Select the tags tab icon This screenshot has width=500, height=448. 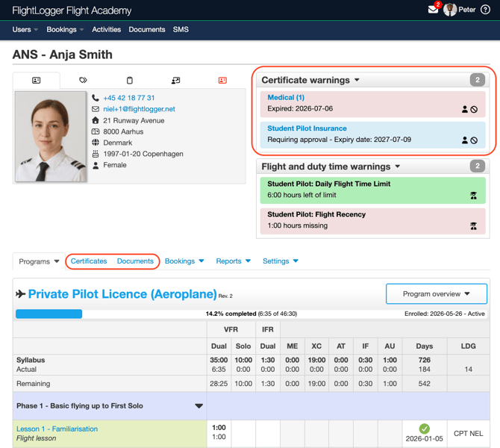pyautogui.click(x=83, y=80)
